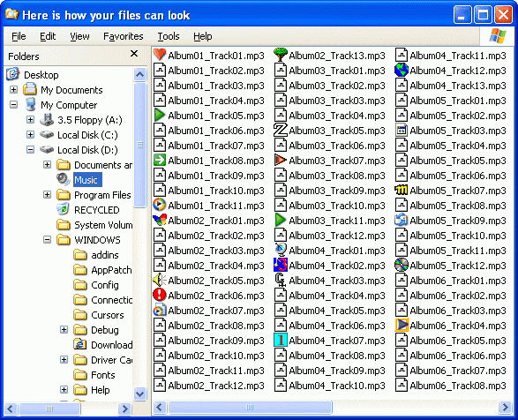Click the globe icon of Album04_Track12.mp3
Image resolution: width=518 pixels, height=420 pixels.
(x=402, y=70)
